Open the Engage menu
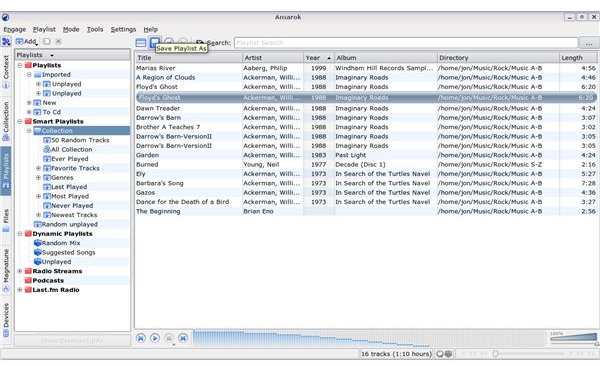Image resolution: width=600 pixels, height=366 pixels. coord(15,29)
